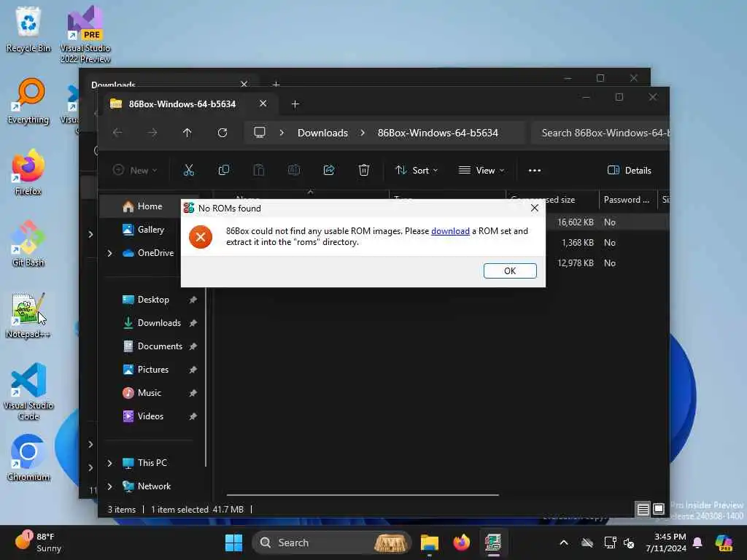Click the Password column header
Image resolution: width=747 pixels, height=560 pixels.
[627, 200]
